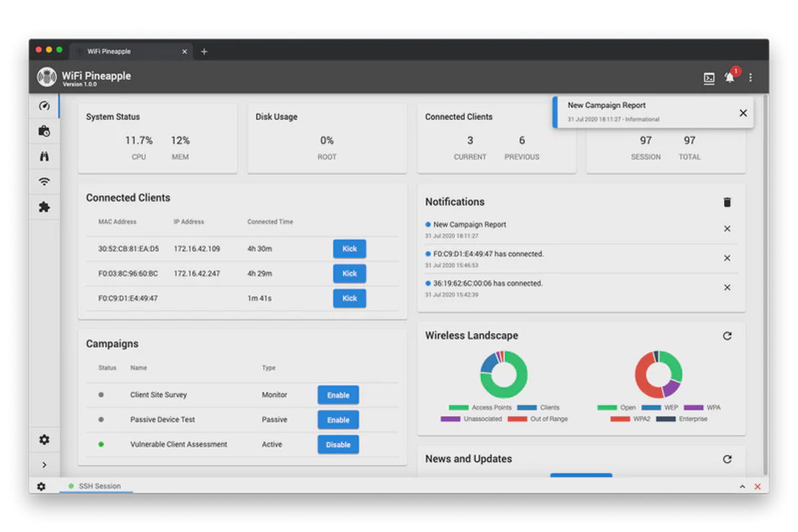This screenshot has height=532, width=798.
Task: Collapse the SSH Session bottom panel
Action: tap(743, 486)
